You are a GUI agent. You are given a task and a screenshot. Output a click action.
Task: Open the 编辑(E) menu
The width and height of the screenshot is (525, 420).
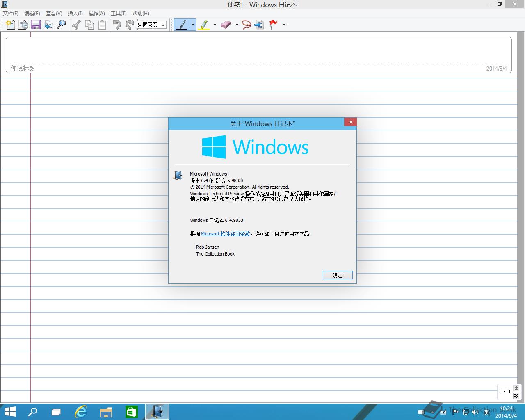[32, 14]
